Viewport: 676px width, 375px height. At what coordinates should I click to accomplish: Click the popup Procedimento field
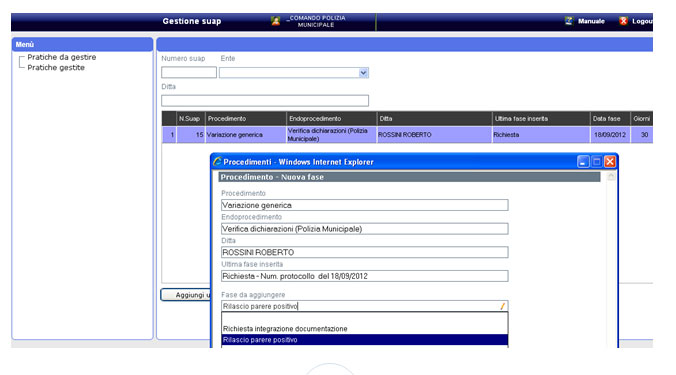pos(365,205)
